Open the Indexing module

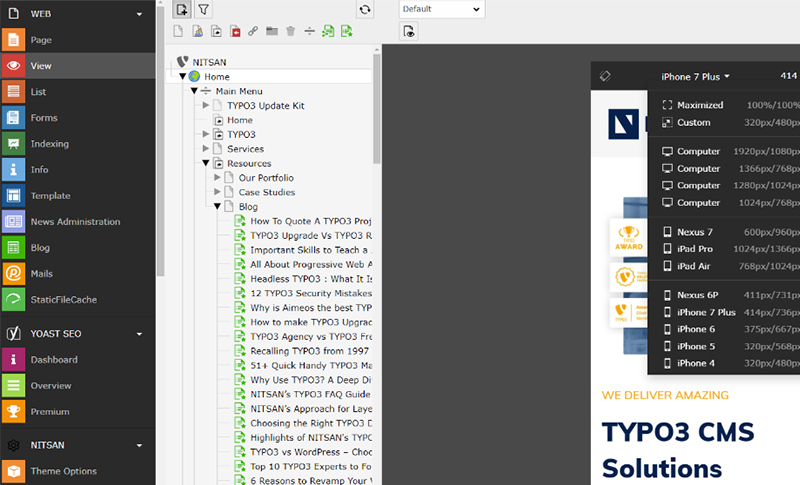pos(78,144)
